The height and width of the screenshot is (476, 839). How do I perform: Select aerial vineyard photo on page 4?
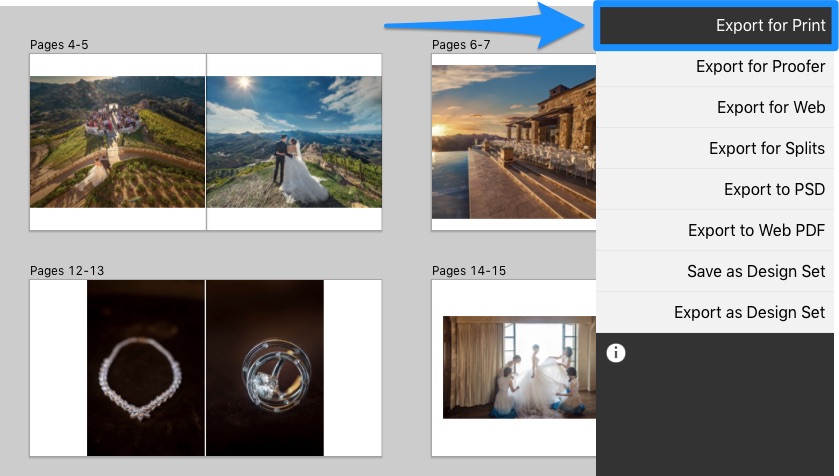118,142
